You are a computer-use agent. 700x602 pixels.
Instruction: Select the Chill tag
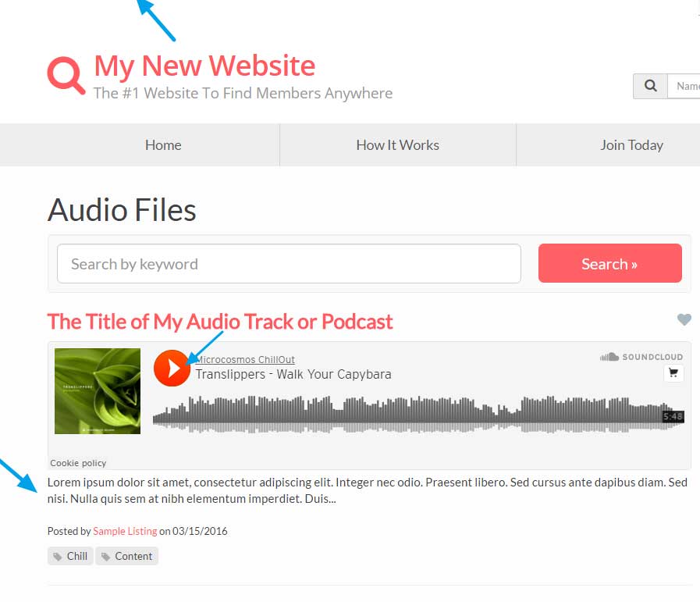tap(70, 556)
